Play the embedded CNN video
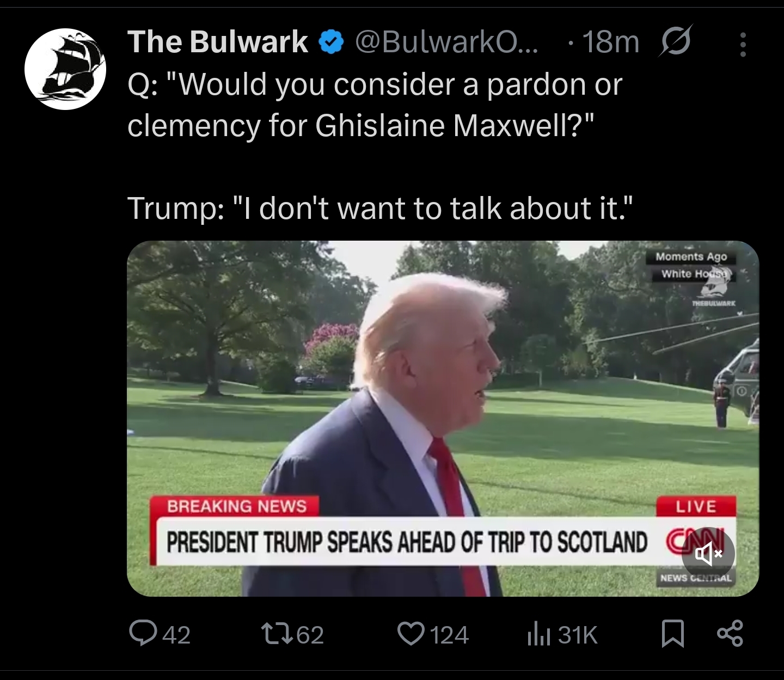This screenshot has width=784, height=680. (x=443, y=418)
